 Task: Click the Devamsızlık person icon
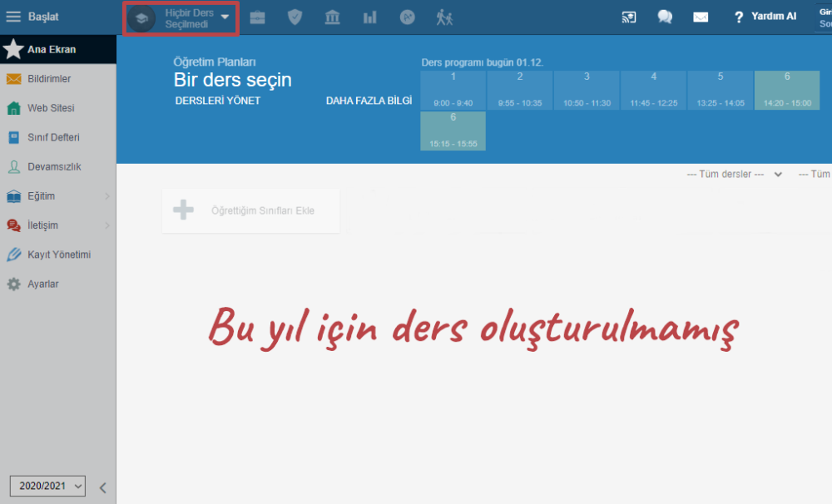point(14,166)
